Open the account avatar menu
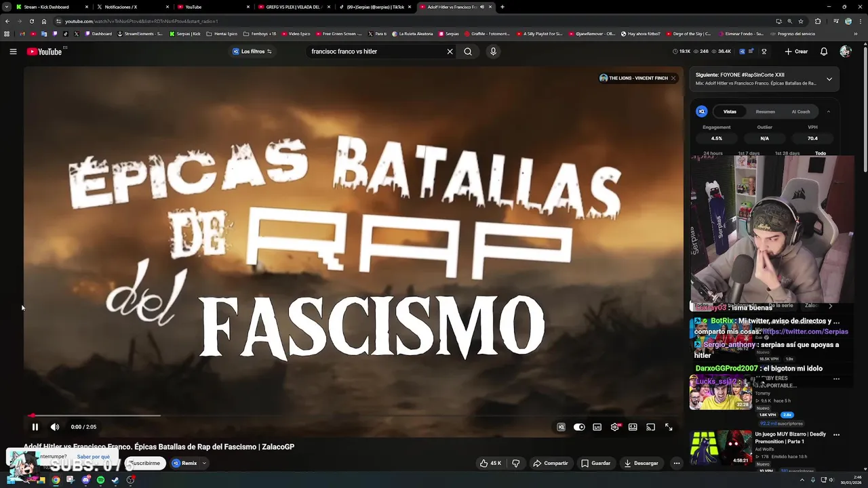 [845, 52]
